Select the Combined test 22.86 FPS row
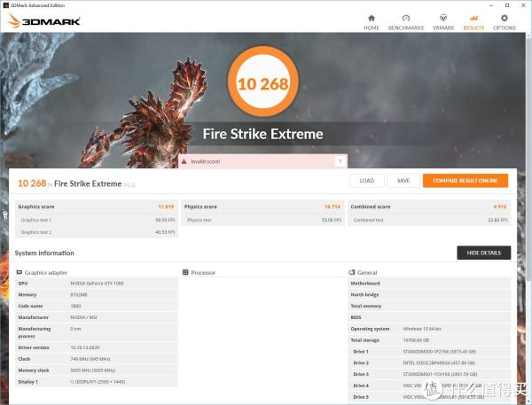 point(429,220)
